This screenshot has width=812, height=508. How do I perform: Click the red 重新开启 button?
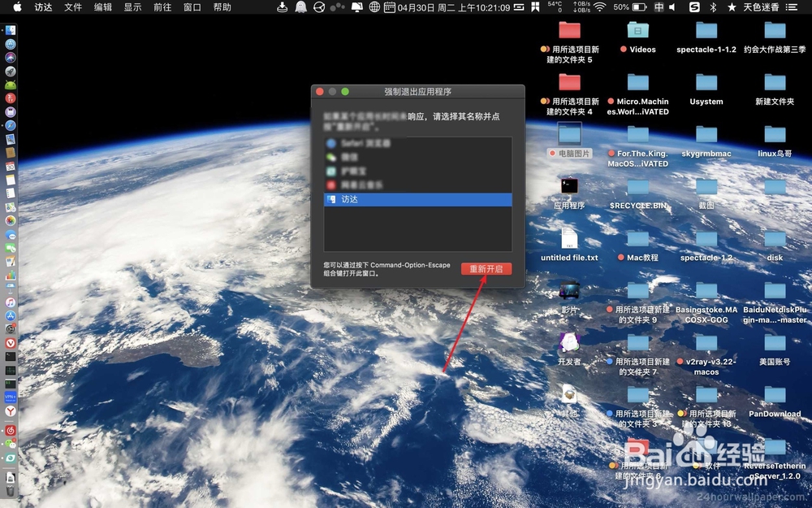486,268
